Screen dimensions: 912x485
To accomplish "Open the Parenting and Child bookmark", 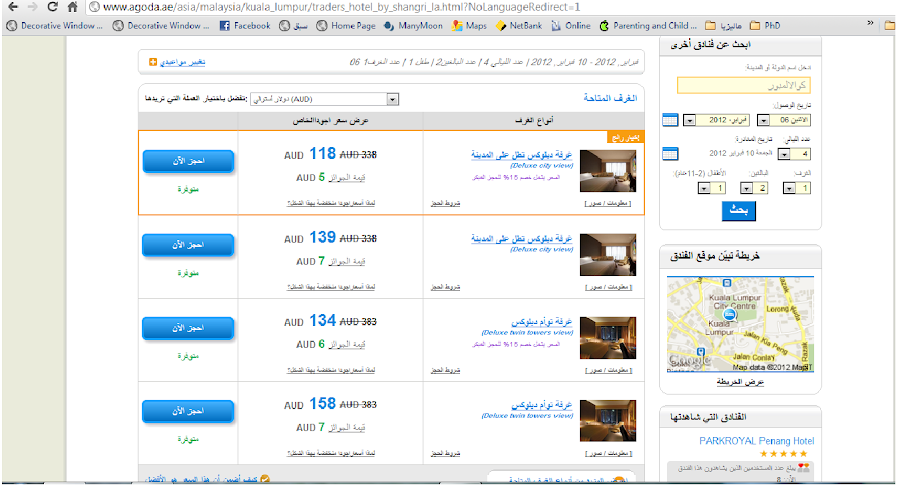I will pyautogui.click(x=648, y=26).
